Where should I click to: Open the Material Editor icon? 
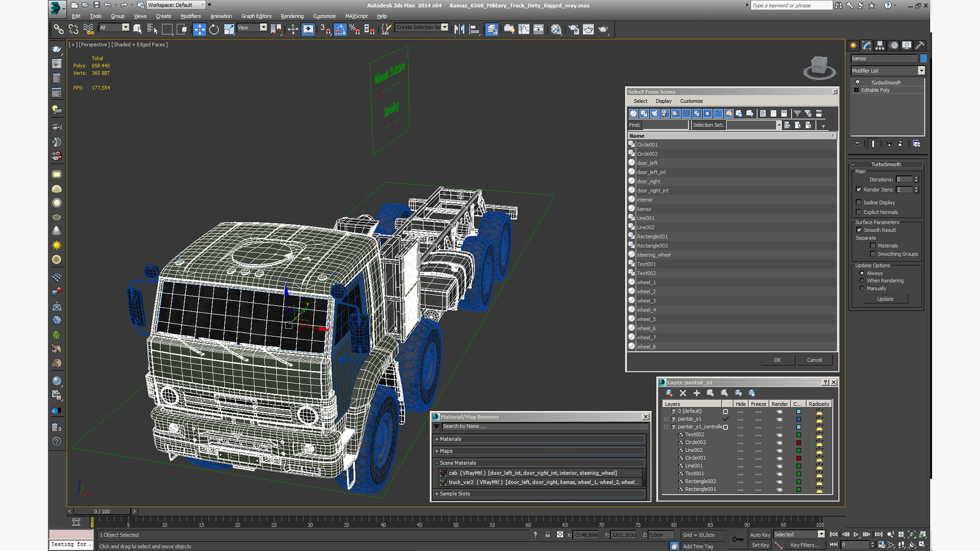coord(556,30)
